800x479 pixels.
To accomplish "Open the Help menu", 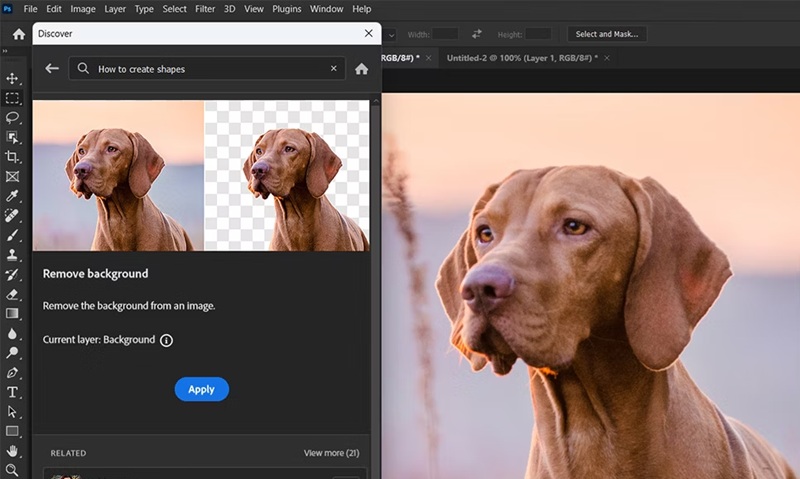I will click(x=362, y=9).
